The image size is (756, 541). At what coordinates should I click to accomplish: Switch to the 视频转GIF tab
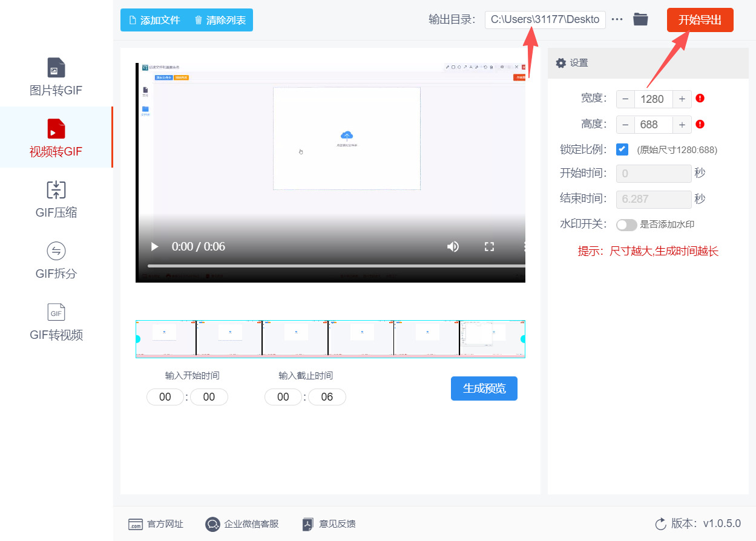[x=56, y=137]
